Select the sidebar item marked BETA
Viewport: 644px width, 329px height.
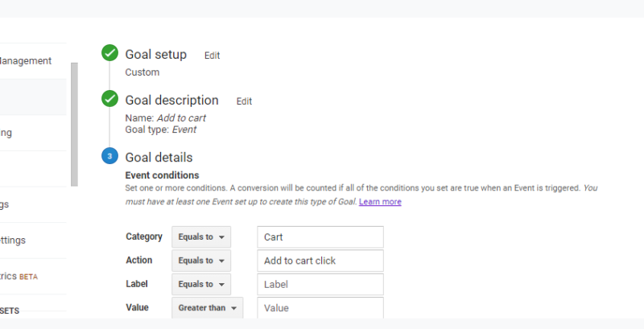click(x=19, y=277)
